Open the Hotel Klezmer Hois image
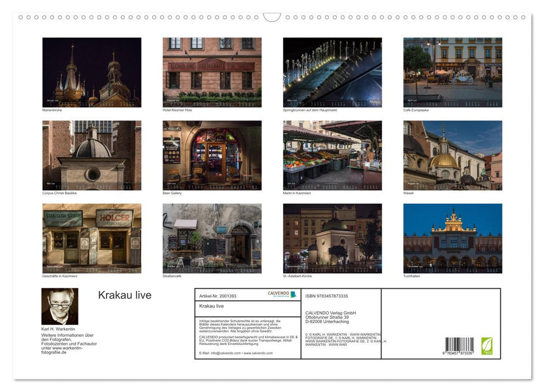This screenshot has width=544, height=392. tap(212, 71)
